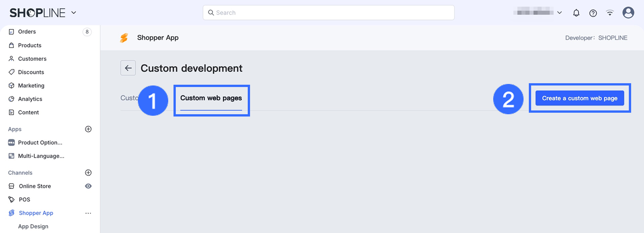Open the POS channel
644x233 pixels.
click(x=24, y=199)
